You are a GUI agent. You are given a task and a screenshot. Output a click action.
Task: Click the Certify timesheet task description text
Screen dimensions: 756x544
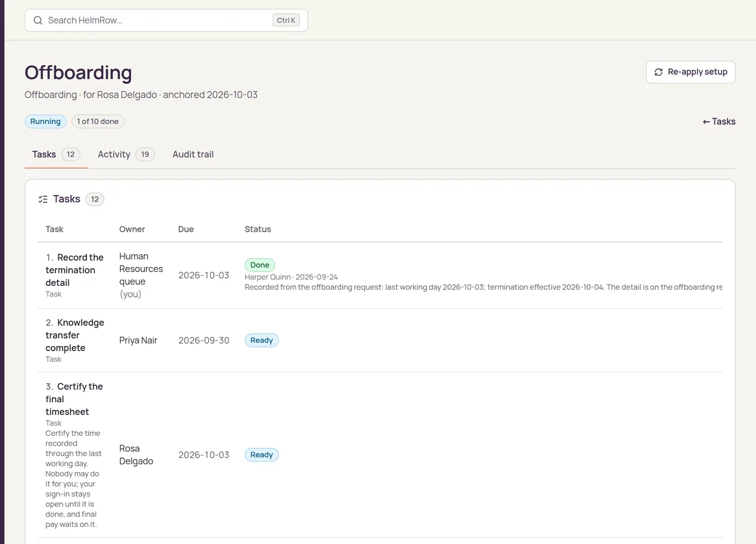[73, 479]
